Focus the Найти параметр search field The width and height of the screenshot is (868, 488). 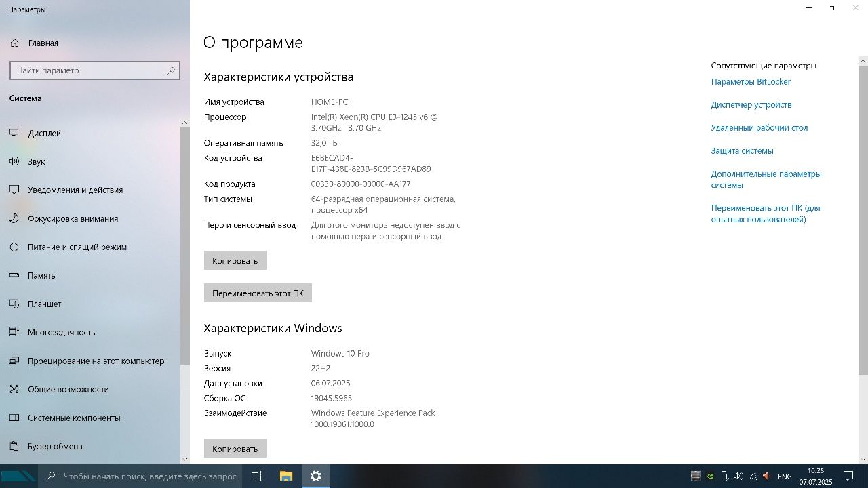pos(95,70)
